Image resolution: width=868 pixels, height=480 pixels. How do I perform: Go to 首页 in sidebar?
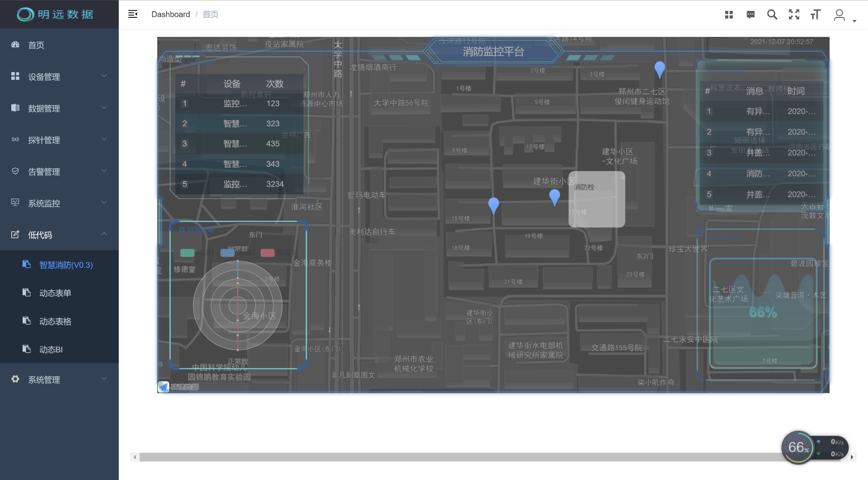[59, 45]
